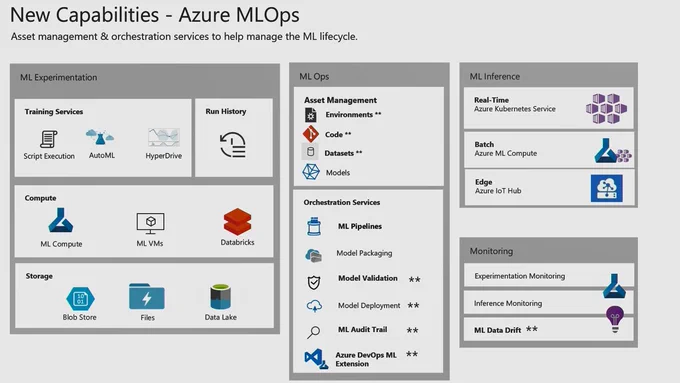Select the 'Environments **' text
Viewport: 680px width, 383px height.
point(353,115)
